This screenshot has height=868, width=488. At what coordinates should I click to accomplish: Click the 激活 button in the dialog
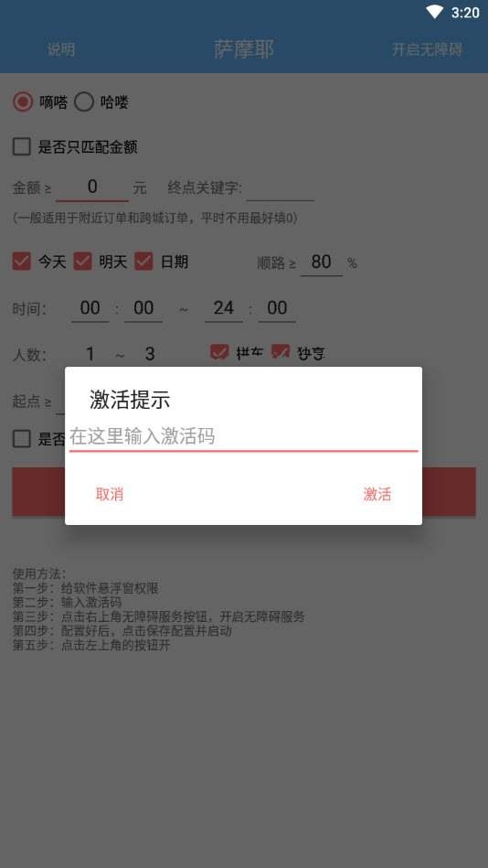377,494
